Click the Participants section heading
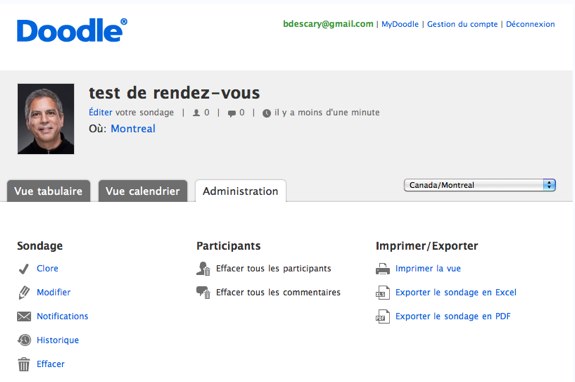Screen dimensions: 575x382 tap(228, 246)
